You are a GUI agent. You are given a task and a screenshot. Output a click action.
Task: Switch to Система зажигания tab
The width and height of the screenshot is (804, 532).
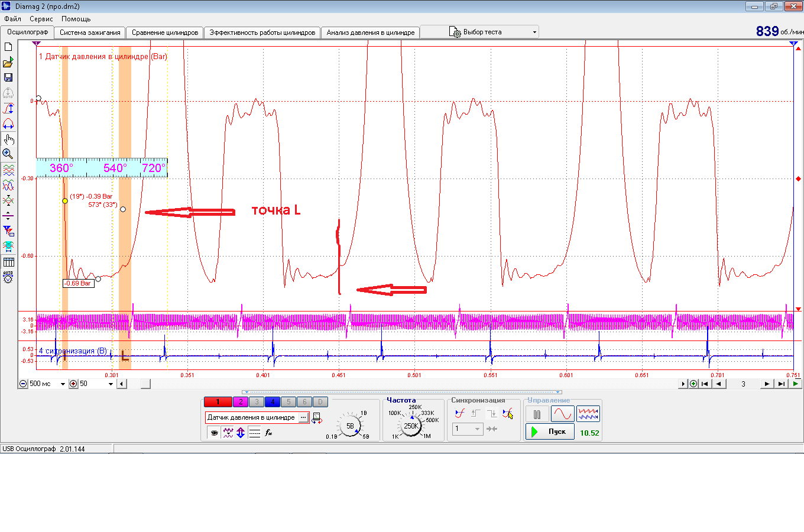[x=90, y=33]
